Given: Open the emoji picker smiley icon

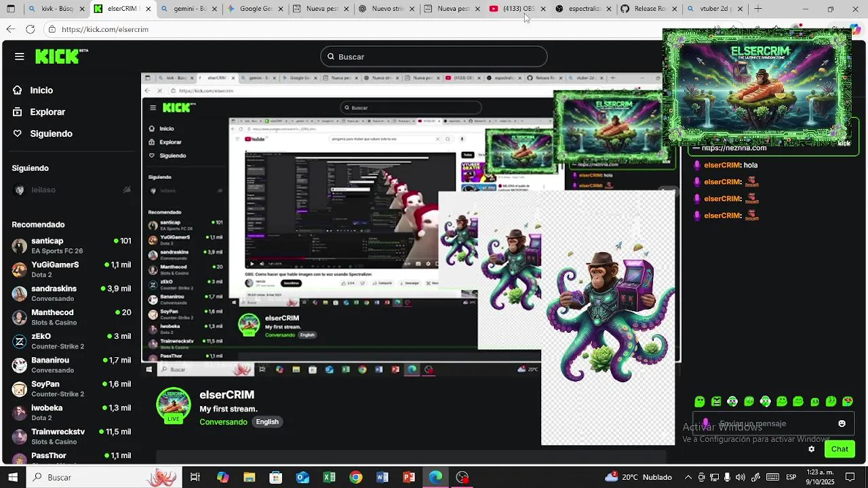Looking at the screenshot, I should coord(842,424).
